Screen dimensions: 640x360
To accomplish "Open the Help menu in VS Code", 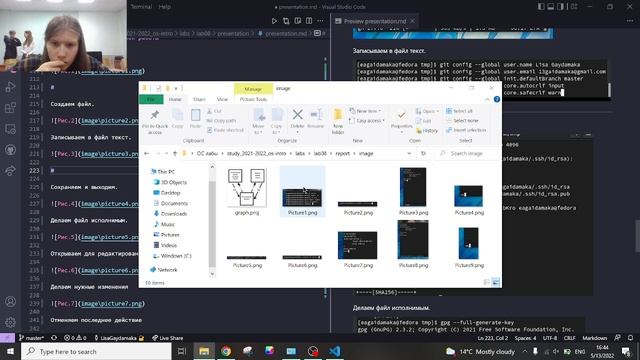I will click(164, 7).
